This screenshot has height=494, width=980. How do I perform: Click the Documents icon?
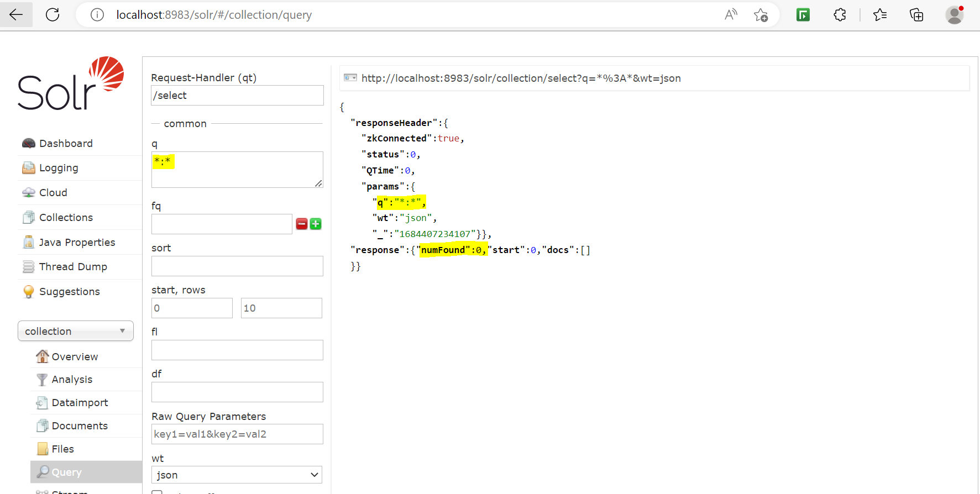point(42,426)
